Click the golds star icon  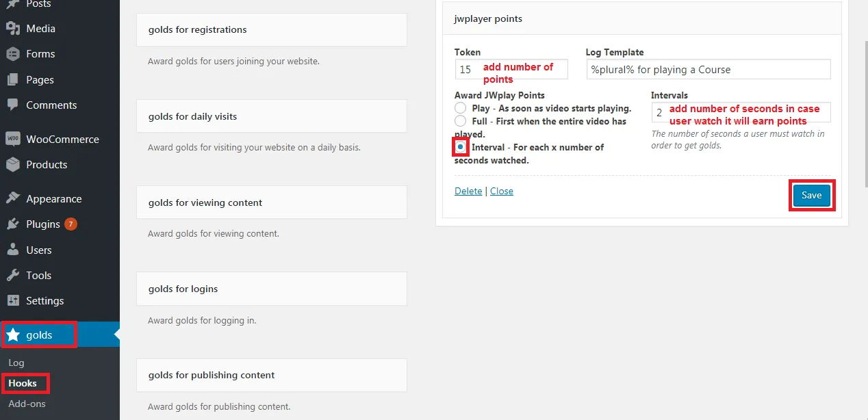[x=13, y=335]
